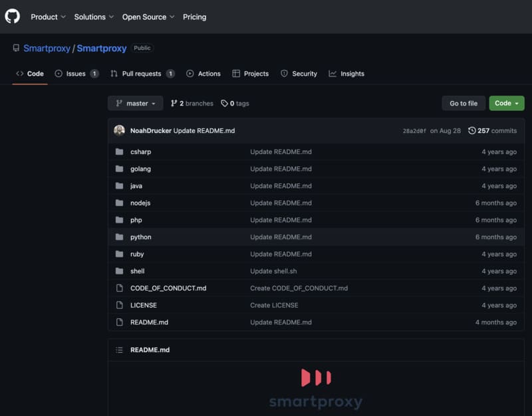The height and width of the screenshot is (416, 532).
Task: Expand the Solutions menu
Action: tap(94, 17)
